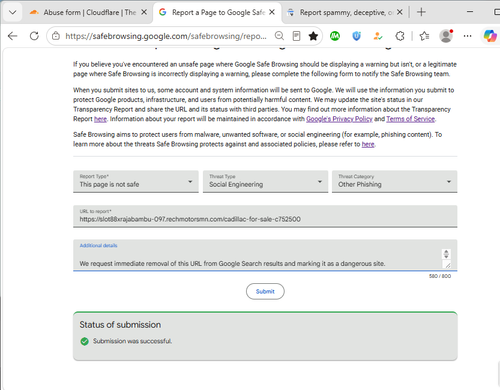Click the zoom magnifier icon in address bar
500x390 pixels.
(279, 36)
